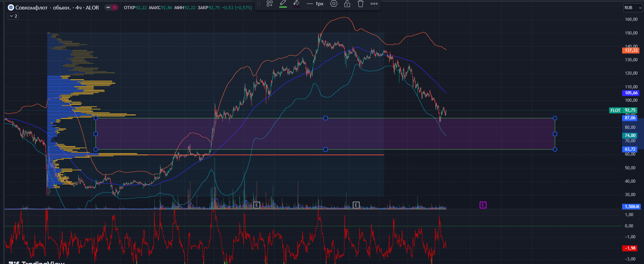The height and width of the screenshot is (264, 644).
Task: Click the rectangle's top-left corner anchor
Action: click(96, 118)
